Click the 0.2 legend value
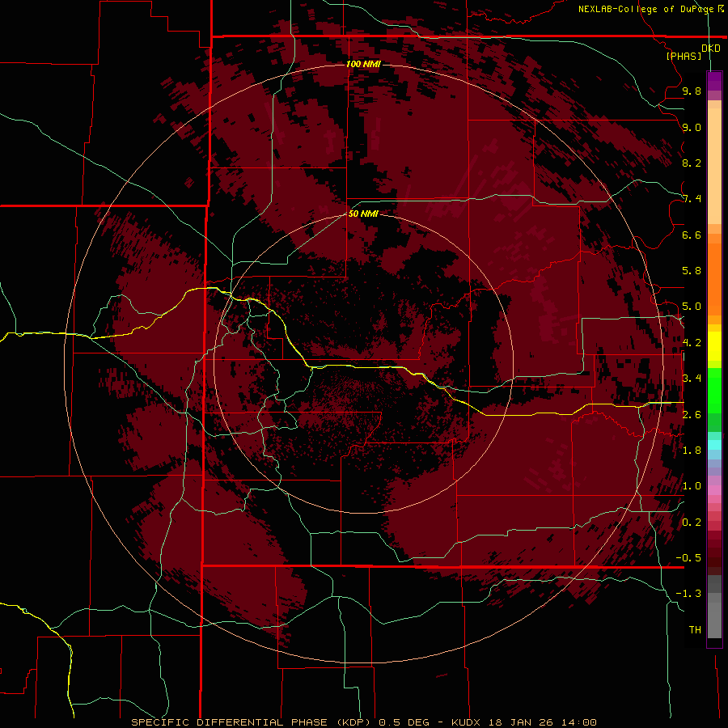The height and width of the screenshot is (728, 728). pyautogui.click(x=692, y=523)
